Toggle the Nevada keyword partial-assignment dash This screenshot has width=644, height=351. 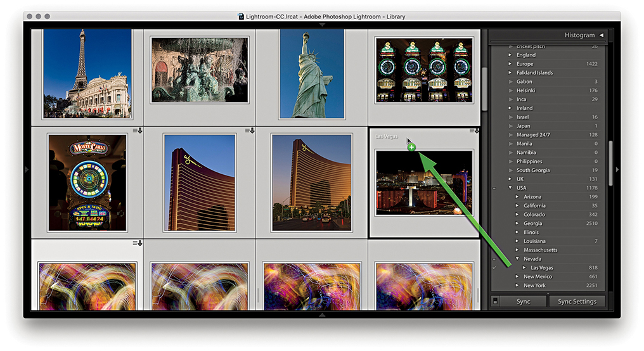coord(494,259)
